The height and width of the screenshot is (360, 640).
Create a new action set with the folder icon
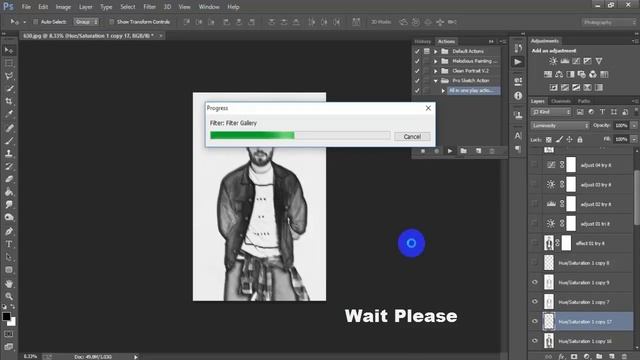pos(464,151)
